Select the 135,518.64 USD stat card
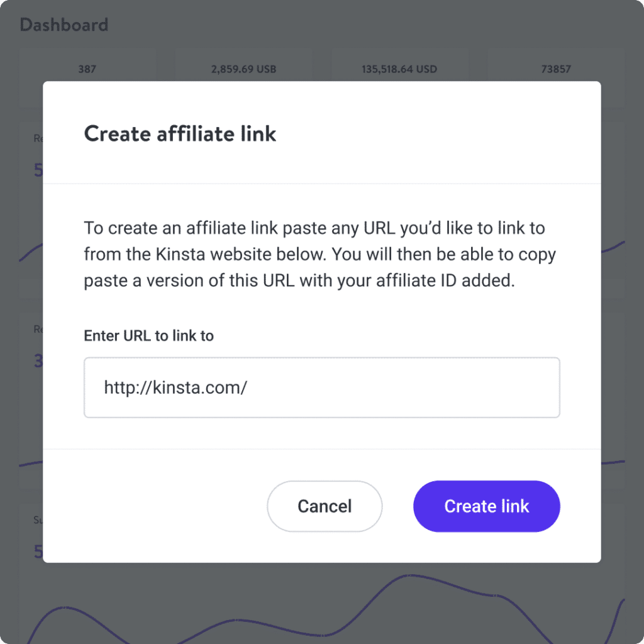This screenshot has height=644, width=644. click(399, 69)
